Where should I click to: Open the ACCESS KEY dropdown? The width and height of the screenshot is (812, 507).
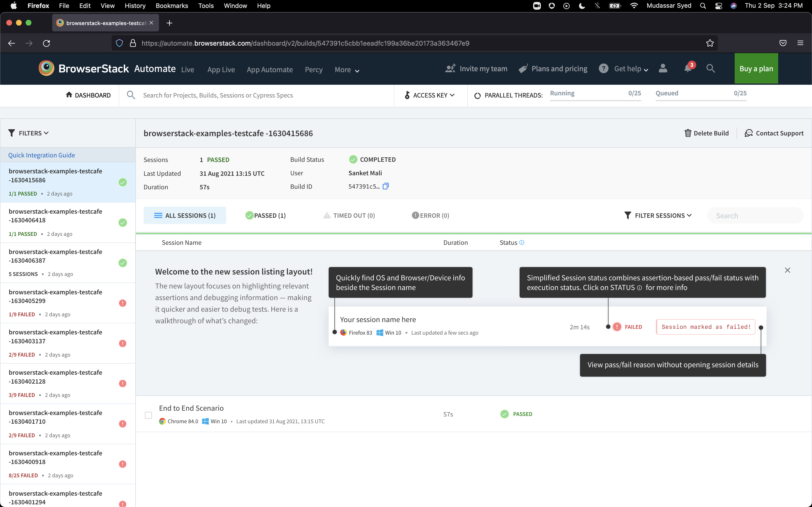coord(430,95)
